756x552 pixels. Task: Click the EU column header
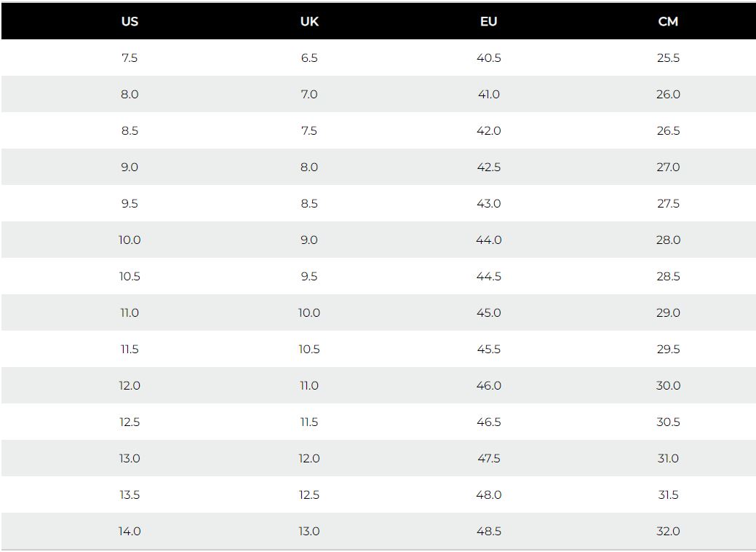tap(488, 21)
